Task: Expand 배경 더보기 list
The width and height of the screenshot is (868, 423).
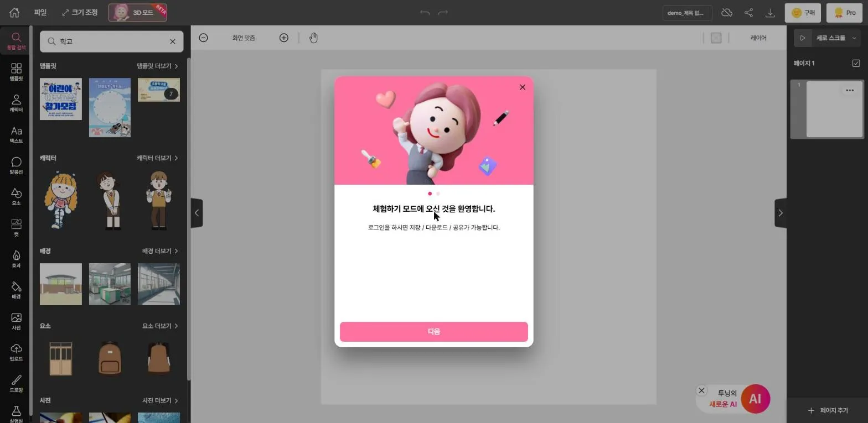Action: pos(160,251)
